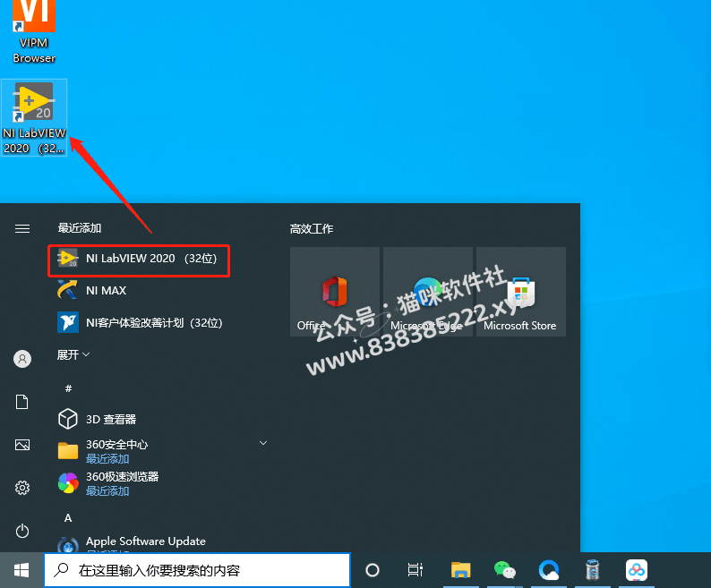
Task: Click the 最近添加 section heading
Action: click(80, 228)
